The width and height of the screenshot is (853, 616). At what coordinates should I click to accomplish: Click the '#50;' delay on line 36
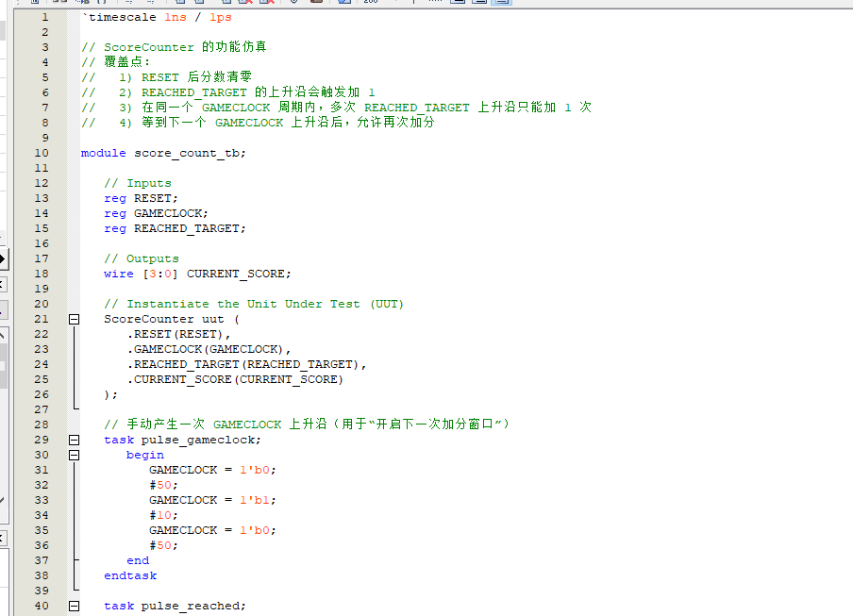pos(164,545)
